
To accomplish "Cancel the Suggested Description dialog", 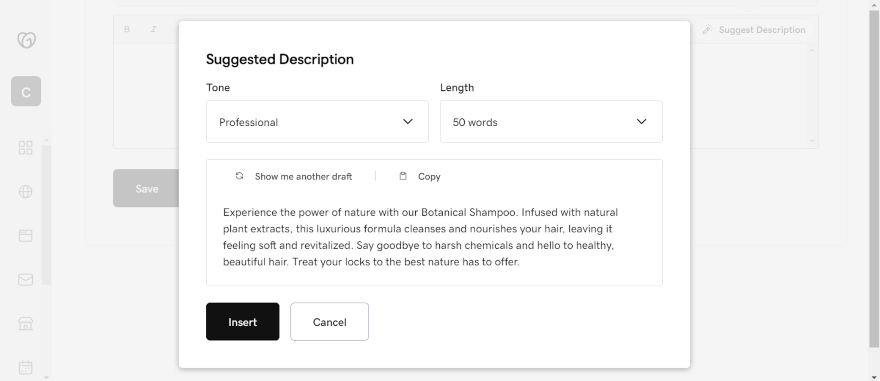I will point(329,322).
